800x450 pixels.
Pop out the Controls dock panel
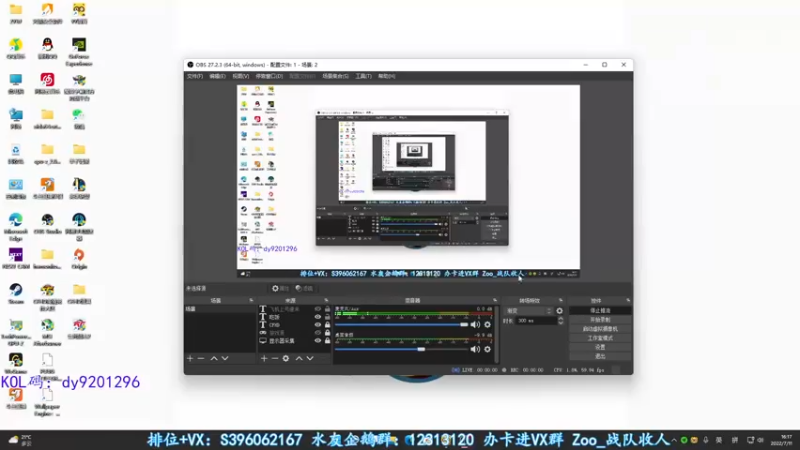(x=628, y=301)
